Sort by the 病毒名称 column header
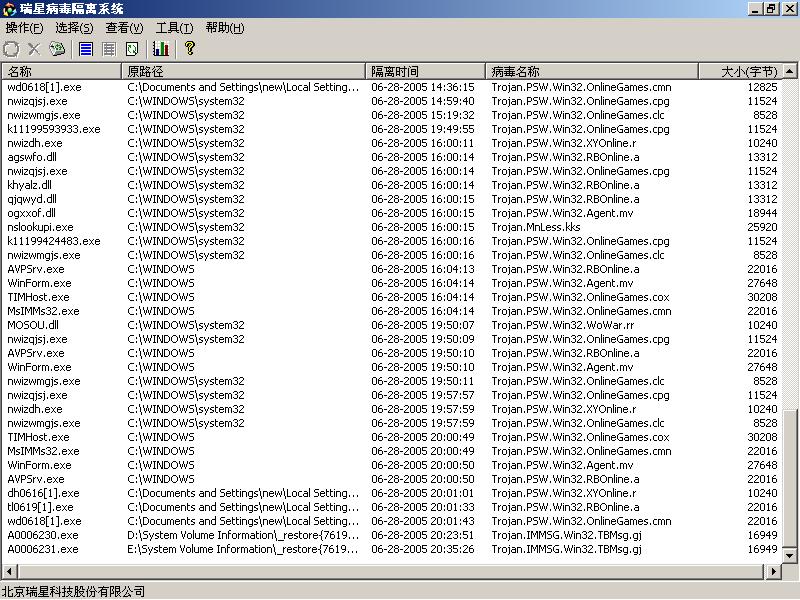800x600 pixels. pos(592,71)
